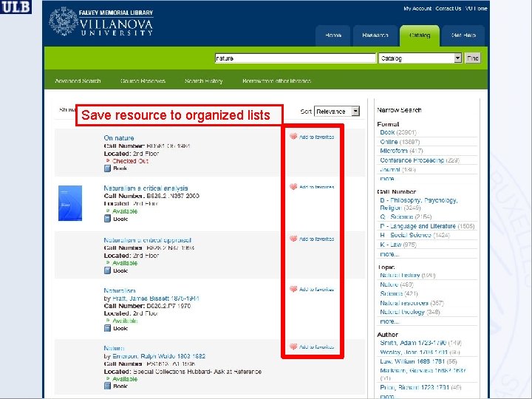Filter by H - Social Science
Image resolution: width=532 pixels, height=399 pixels.
(x=406, y=235)
